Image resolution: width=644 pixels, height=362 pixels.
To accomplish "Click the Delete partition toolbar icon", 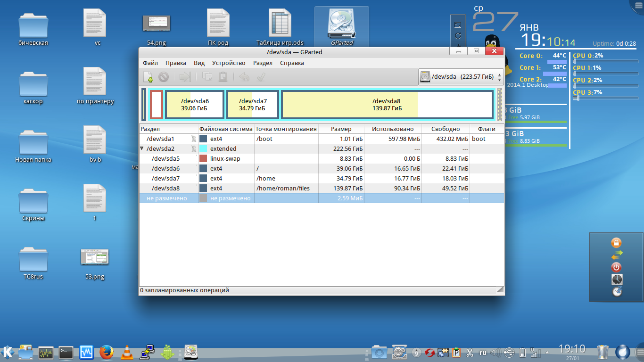I will [x=164, y=77].
